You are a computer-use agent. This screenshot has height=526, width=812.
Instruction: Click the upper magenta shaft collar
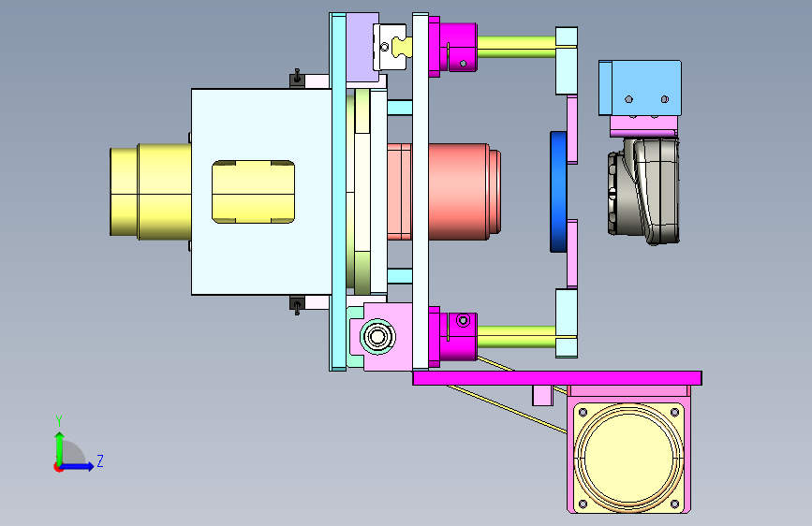(x=458, y=47)
